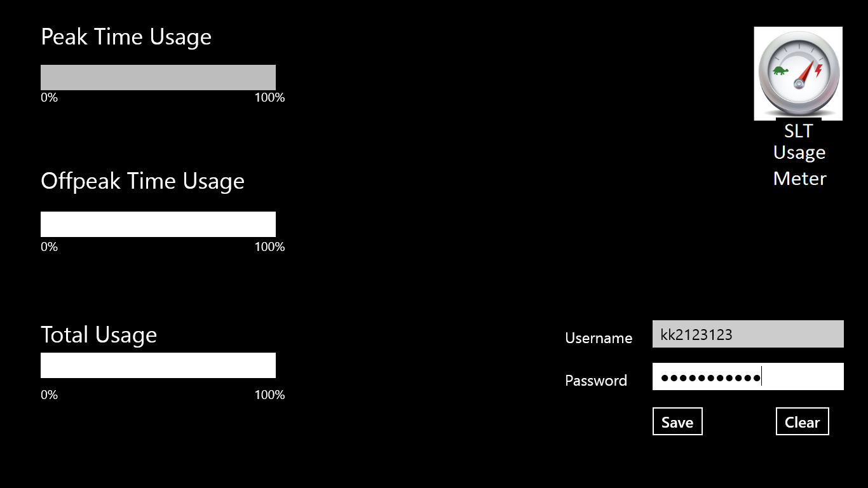Click the SLT Usage Meter gauge icon

[x=798, y=73]
